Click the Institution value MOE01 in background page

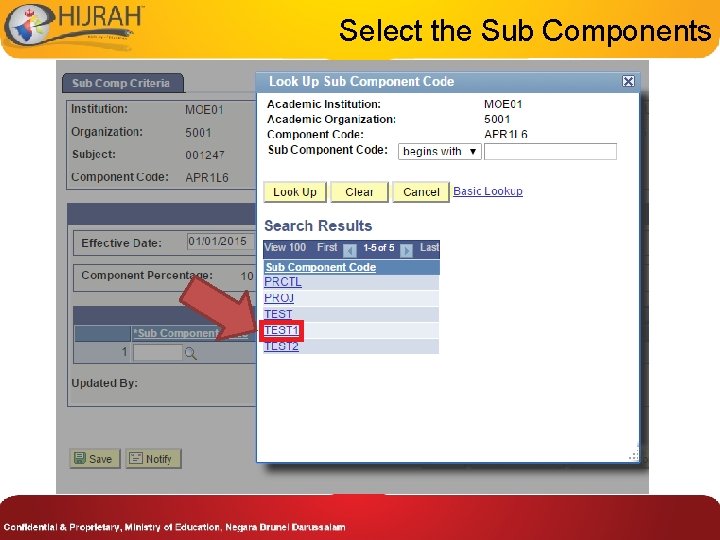tap(204, 110)
